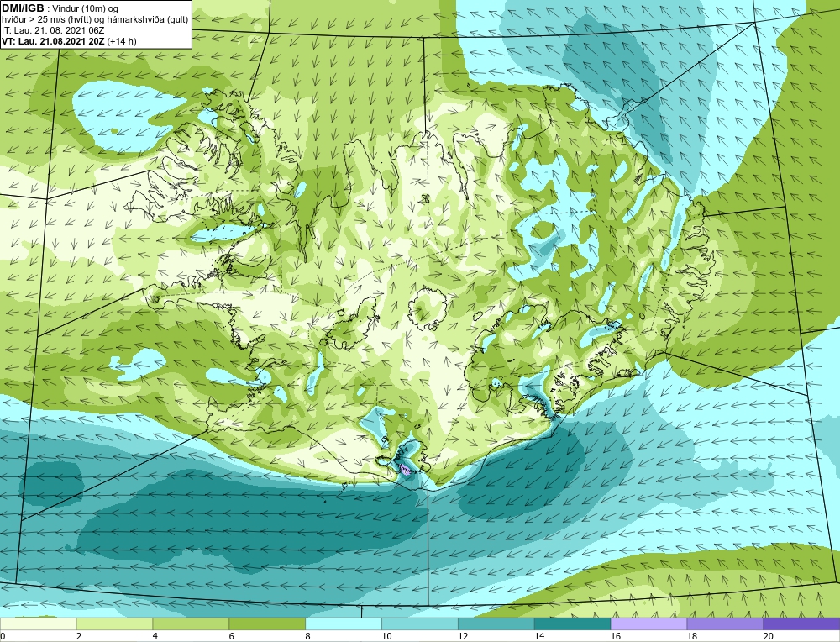Click the 18–20 m/s purple legend swatch
The width and height of the screenshot is (840, 642).
pos(725,624)
